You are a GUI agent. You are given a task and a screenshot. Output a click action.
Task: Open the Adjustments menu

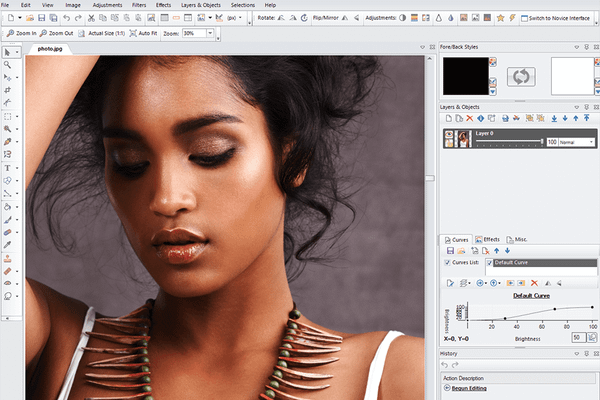click(x=107, y=5)
